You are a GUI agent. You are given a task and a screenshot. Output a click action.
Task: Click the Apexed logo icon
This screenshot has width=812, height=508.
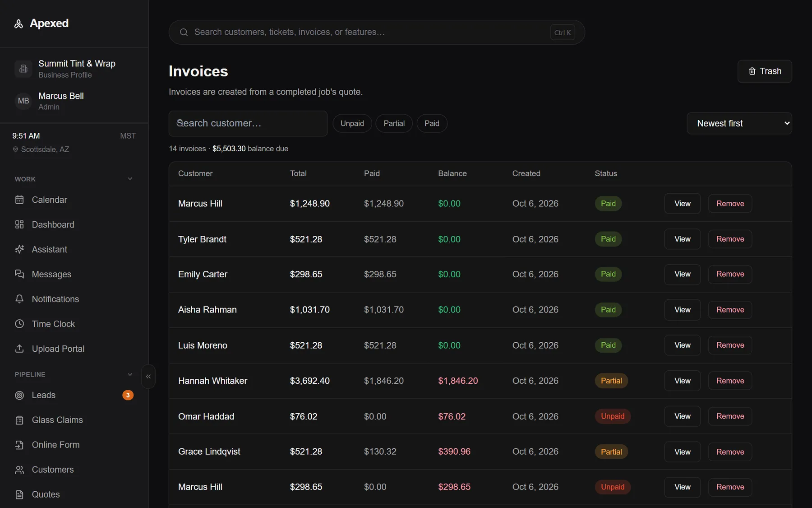(18, 24)
